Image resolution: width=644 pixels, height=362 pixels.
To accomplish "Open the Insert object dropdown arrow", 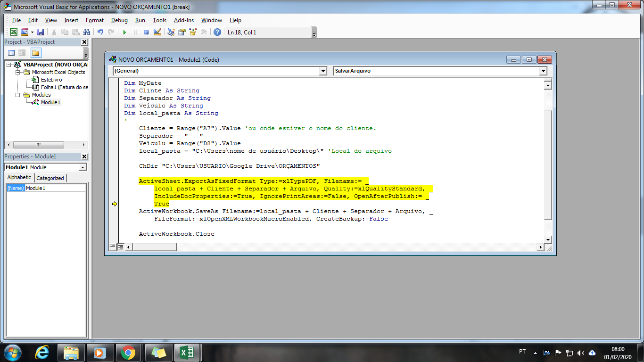I will click(32, 32).
